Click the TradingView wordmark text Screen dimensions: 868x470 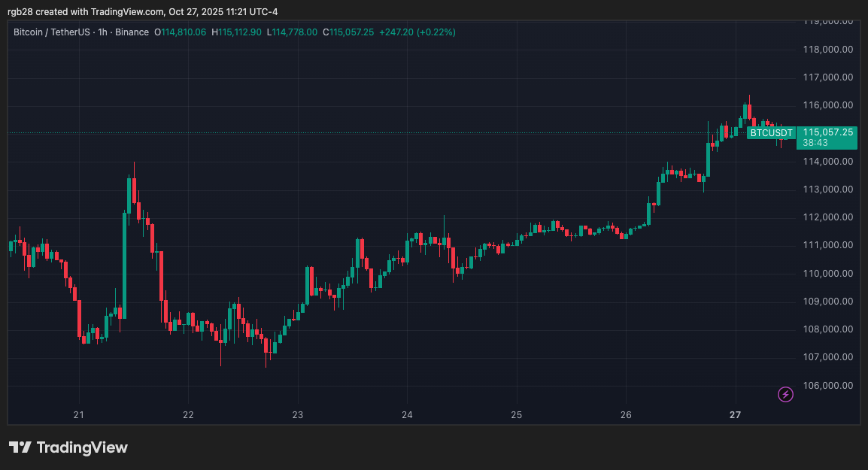(82, 447)
